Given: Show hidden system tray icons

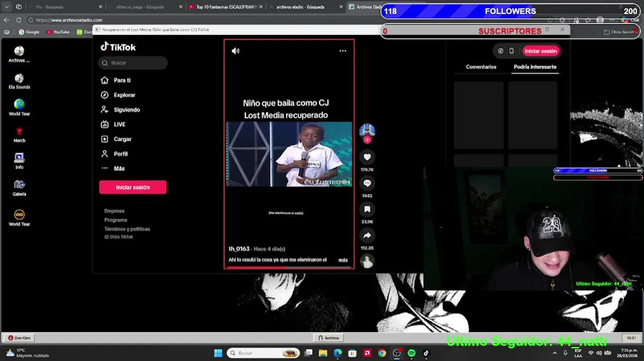Looking at the screenshot, I should pos(555,353).
